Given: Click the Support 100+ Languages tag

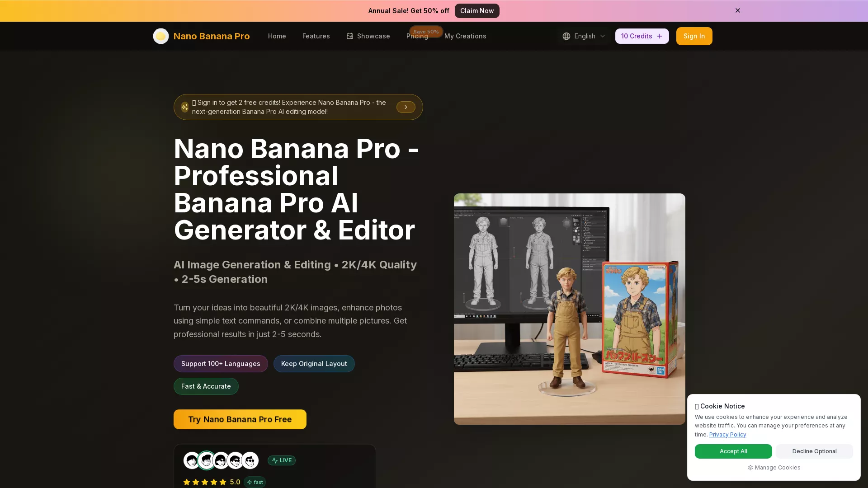Looking at the screenshot, I should tap(221, 364).
